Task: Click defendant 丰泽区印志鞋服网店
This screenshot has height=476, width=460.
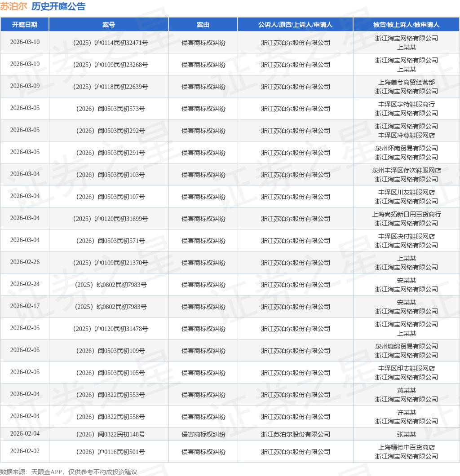Action: coord(406,369)
